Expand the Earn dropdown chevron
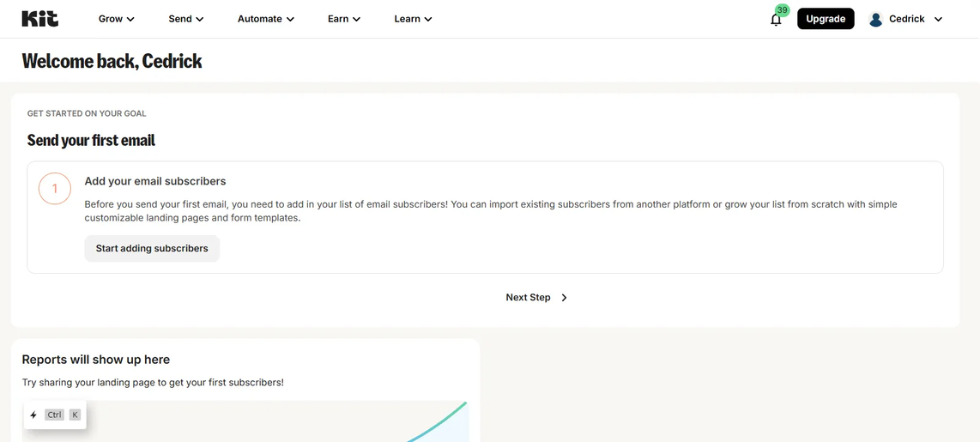The width and height of the screenshot is (980, 442). pos(356,19)
